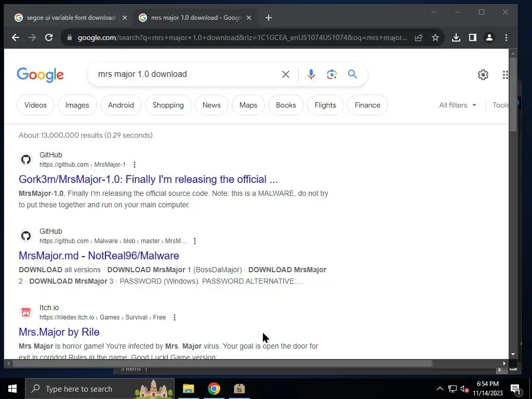Image resolution: width=532 pixels, height=399 pixels.
Task: Reload the Google results page
Action: pos(49,37)
